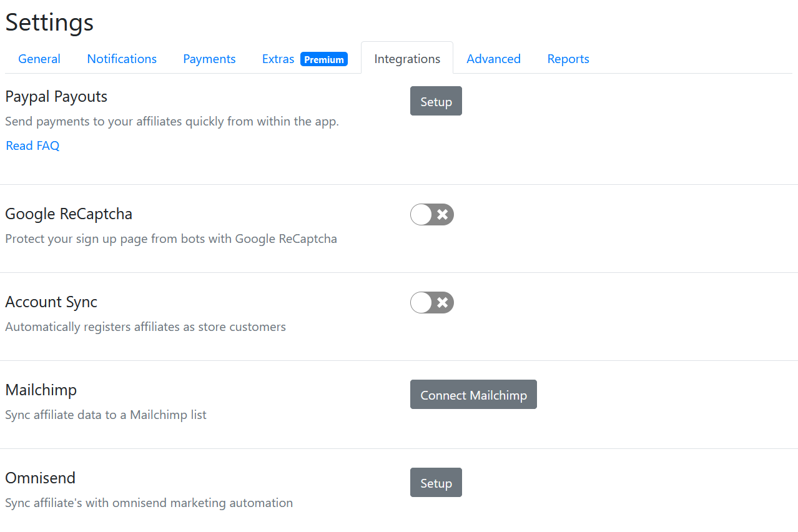Image resolution: width=798 pixels, height=532 pixels.
Task: Open the Read FAQ link
Action: point(32,145)
